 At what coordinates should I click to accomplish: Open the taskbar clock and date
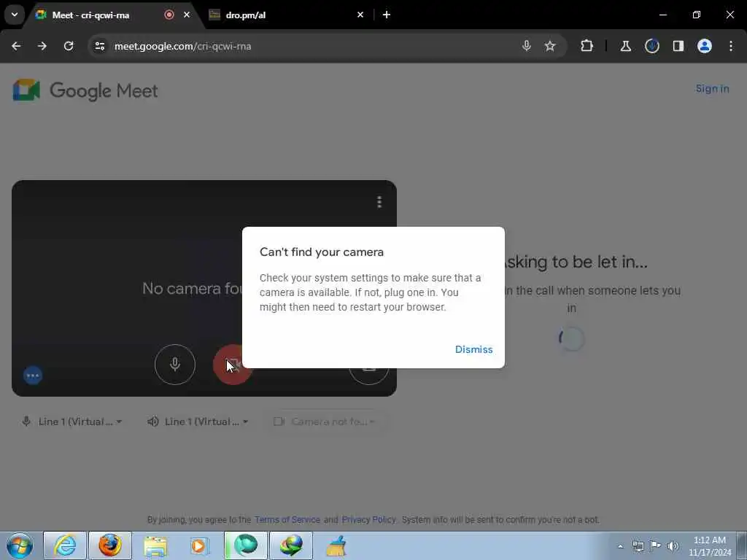709,546
